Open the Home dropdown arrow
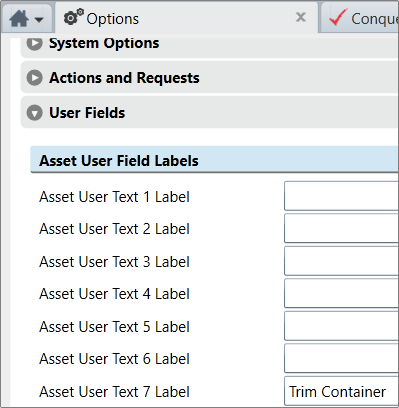 click(39, 20)
